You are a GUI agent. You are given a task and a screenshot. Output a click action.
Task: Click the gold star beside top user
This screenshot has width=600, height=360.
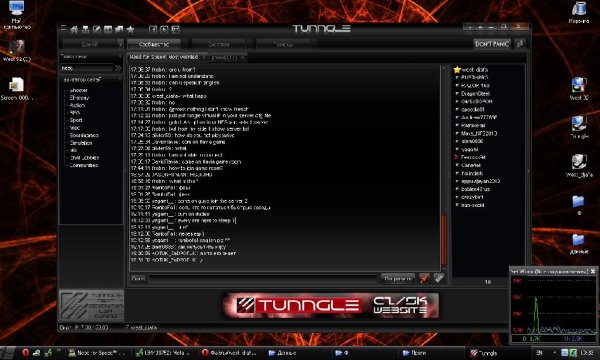coord(457,70)
